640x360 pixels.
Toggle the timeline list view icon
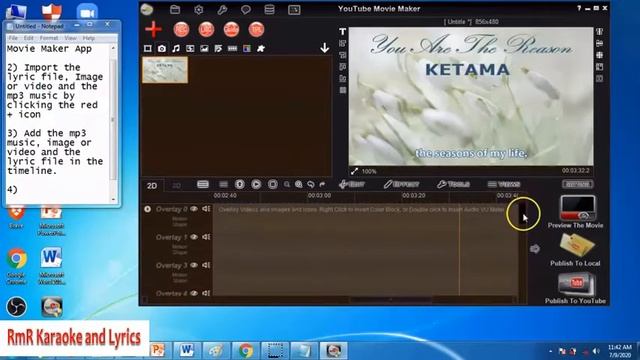203,184
